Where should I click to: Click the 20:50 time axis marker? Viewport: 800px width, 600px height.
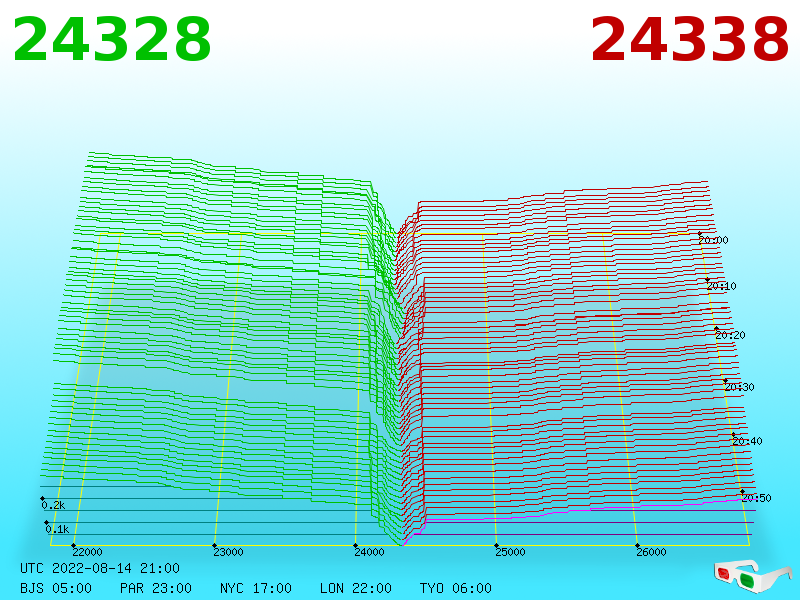(757, 498)
